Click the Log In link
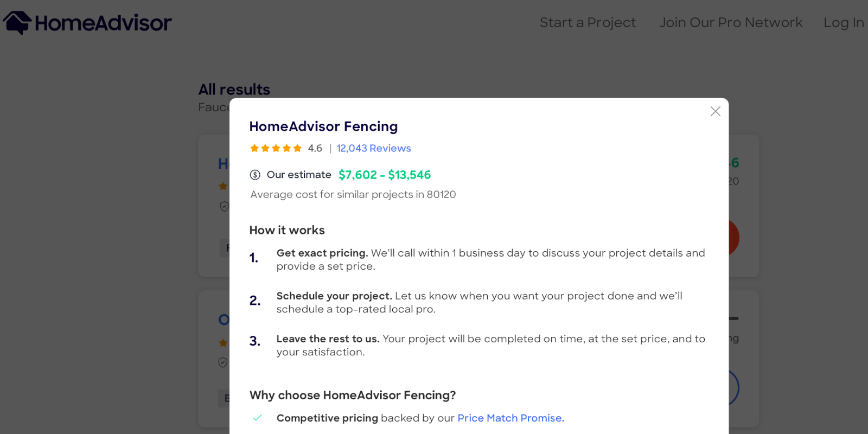This screenshot has width=868, height=434. tap(844, 22)
